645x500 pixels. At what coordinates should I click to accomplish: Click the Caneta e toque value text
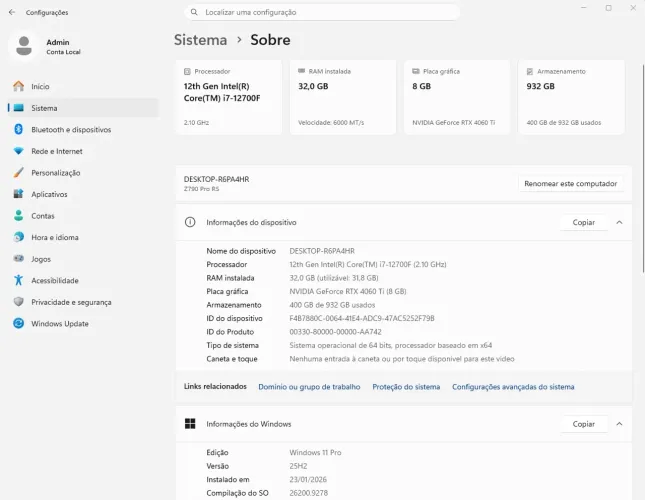tap(401, 359)
